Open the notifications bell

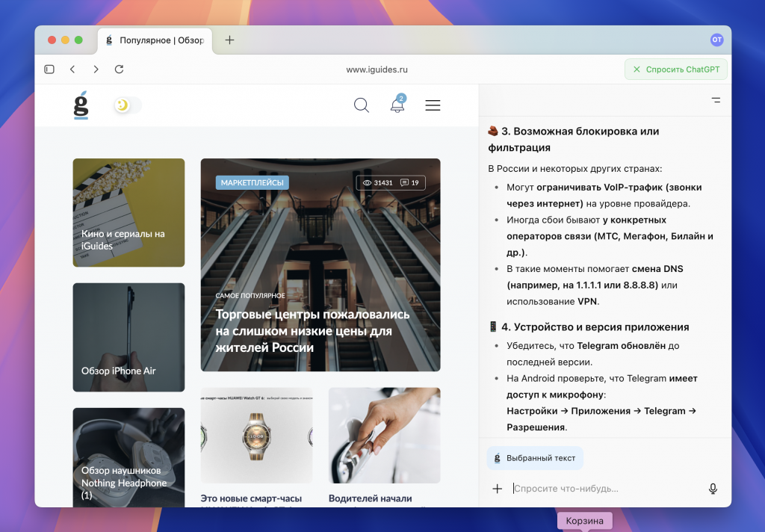coord(397,104)
